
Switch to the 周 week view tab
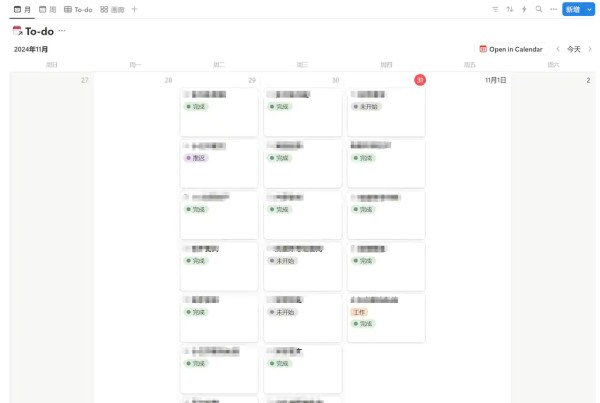pyautogui.click(x=48, y=10)
